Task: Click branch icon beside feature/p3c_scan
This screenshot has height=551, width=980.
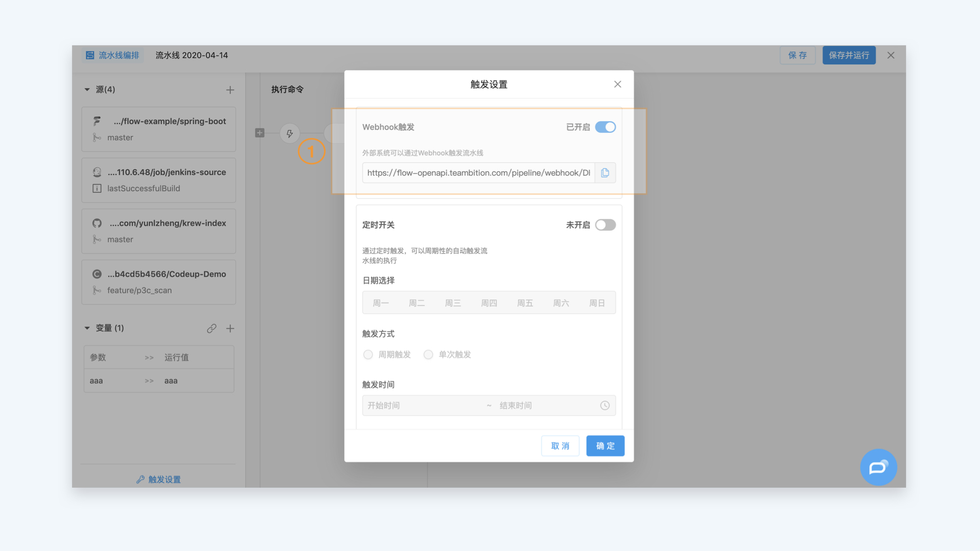Action: point(96,290)
